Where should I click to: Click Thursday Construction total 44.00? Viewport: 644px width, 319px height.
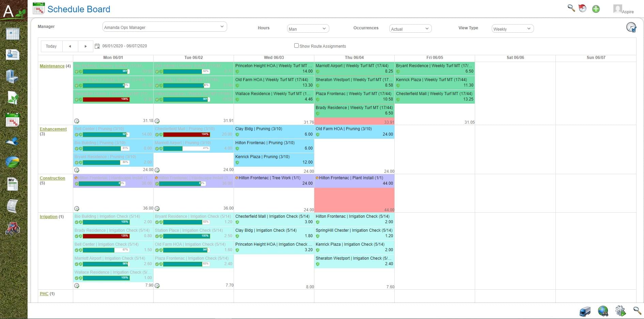point(389,210)
